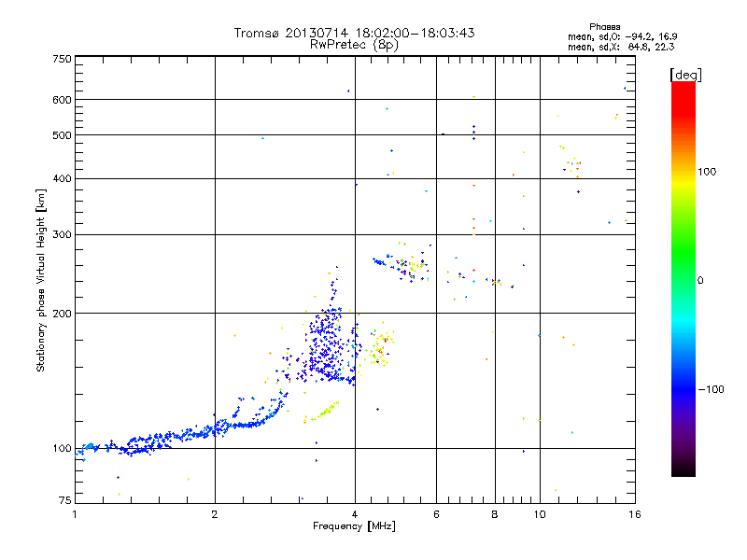Viewport: 747px width, 560px height.
Task: Click the '[deg]' colorbar label
Action: click(x=685, y=75)
